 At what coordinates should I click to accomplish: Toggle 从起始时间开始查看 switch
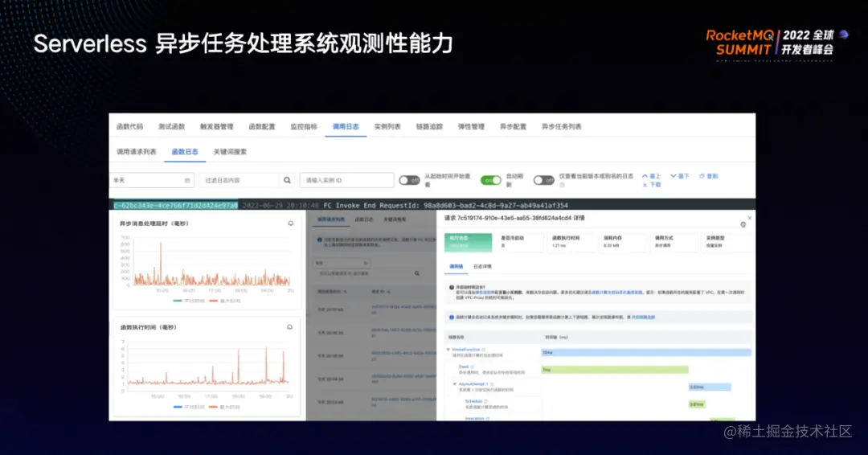(x=409, y=180)
